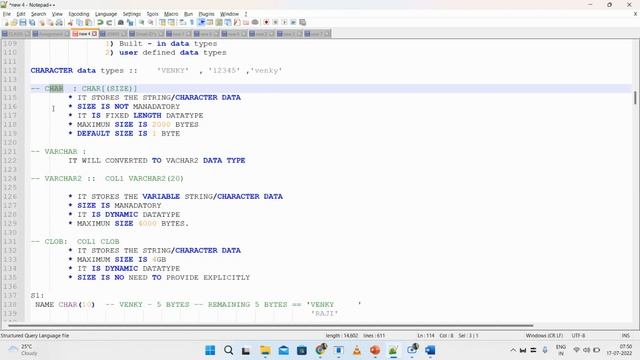This screenshot has height=360, width=640.
Task: Copy selection using toolbar Copy icon
Action: click(x=80, y=22)
